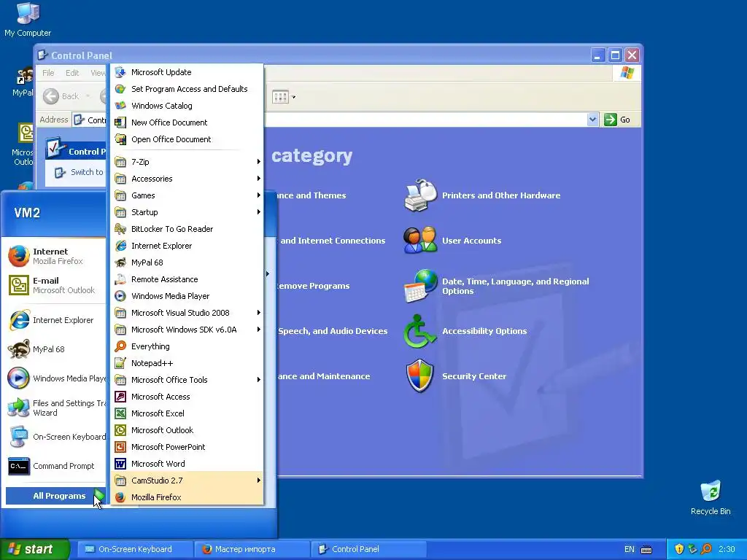The width and height of the screenshot is (747, 560).
Task: Expand the 7-Zip submenu arrow
Action: point(259,162)
